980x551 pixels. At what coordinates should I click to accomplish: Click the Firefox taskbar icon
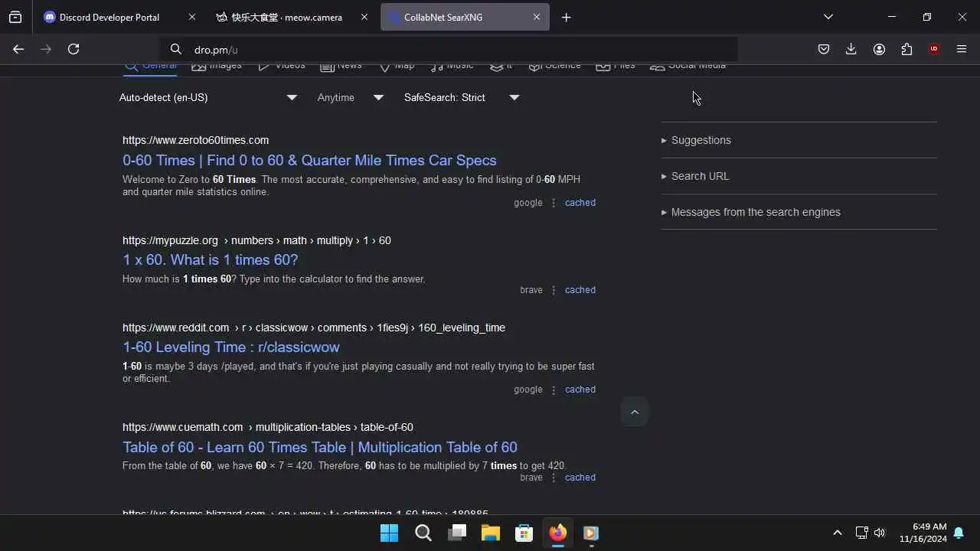point(557,533)
